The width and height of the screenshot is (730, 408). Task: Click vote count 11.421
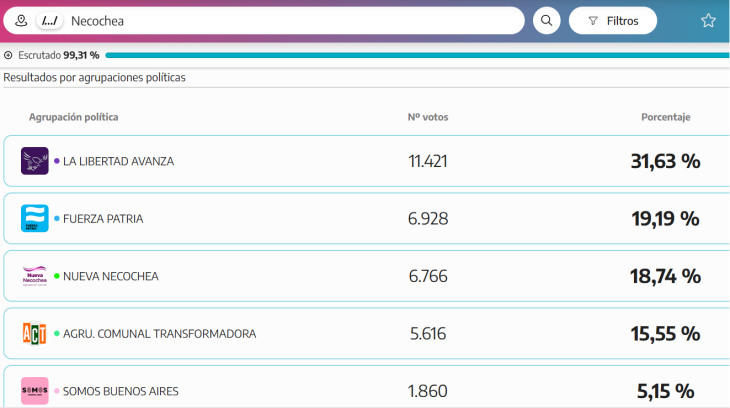tap(428, 161)
